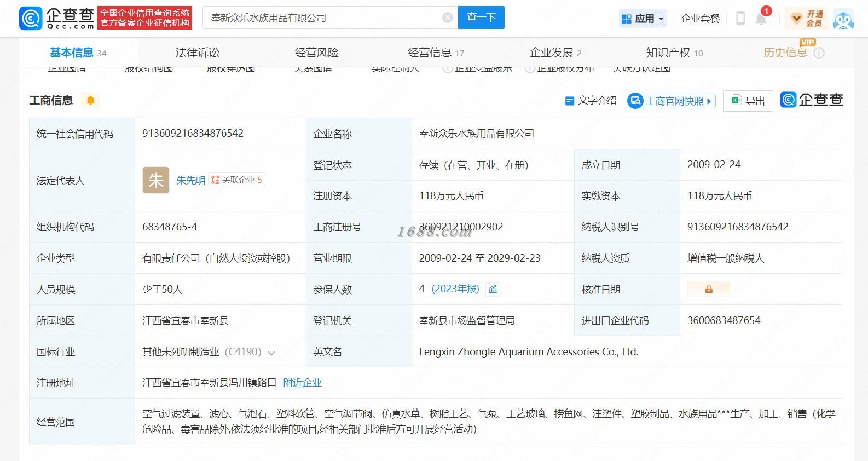Image resolution: width=868 pixels, height=461 pixels.
Task: Open the Qcc.com logo home link
Action: tap(57, 18)
